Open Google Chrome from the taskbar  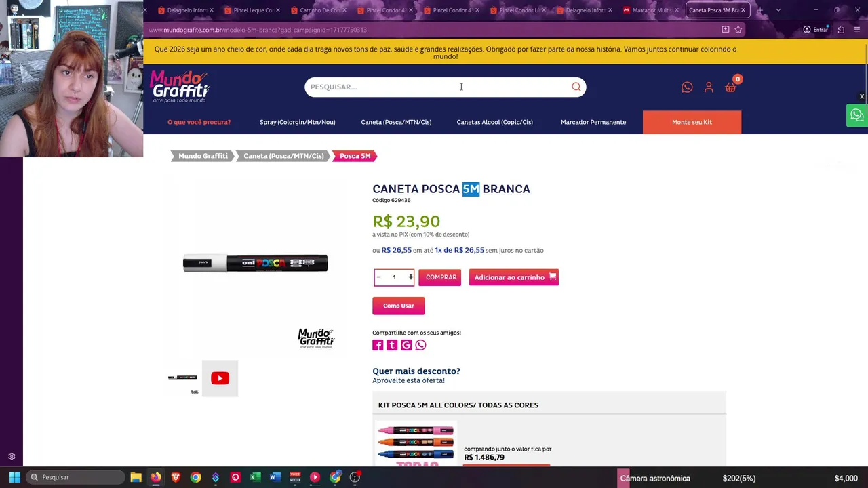(195, 477)
